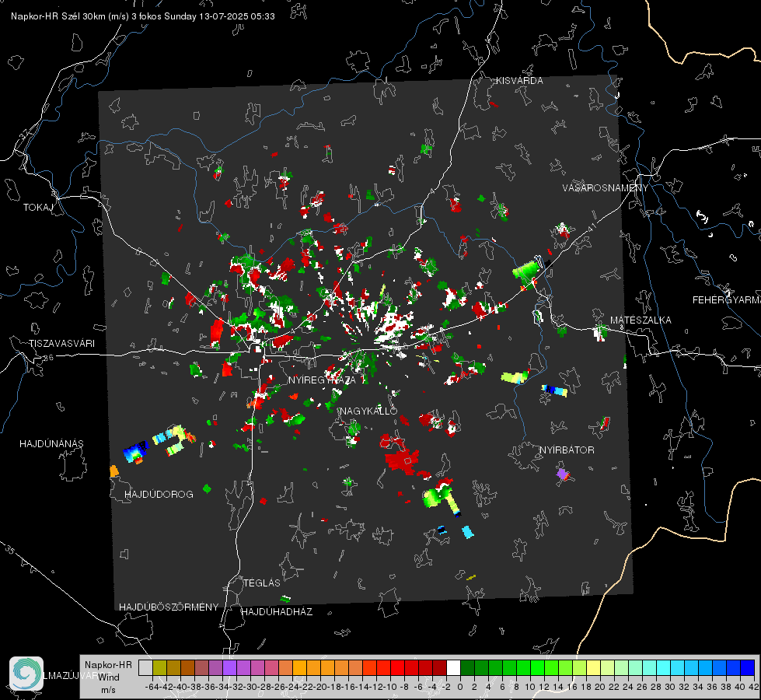Click the TISZAVASVÁRI town label

[x=62, y=344]
